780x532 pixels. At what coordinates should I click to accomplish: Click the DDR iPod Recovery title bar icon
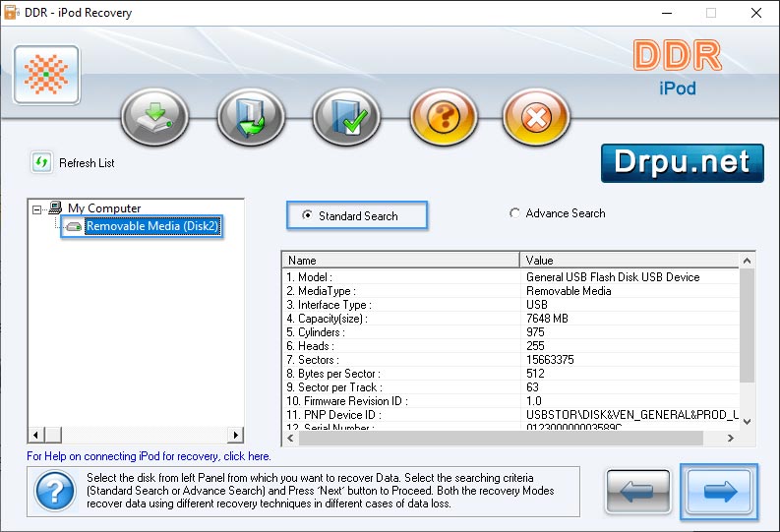point(12,13)
